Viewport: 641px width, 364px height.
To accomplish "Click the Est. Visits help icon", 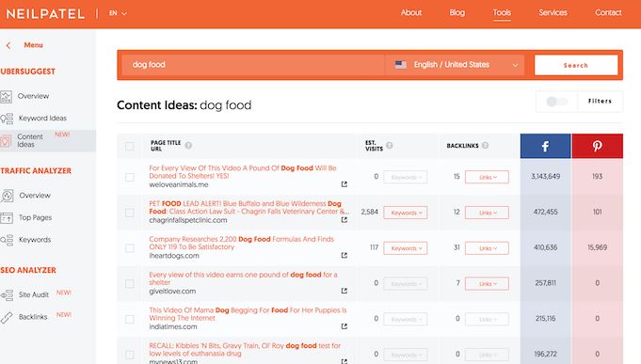I will tap(389, 145).
